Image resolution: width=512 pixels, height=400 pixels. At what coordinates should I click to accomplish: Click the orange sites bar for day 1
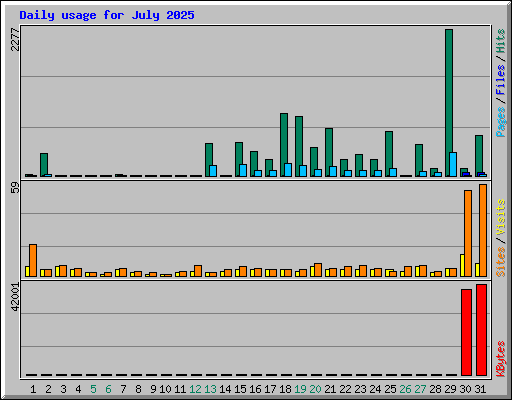click(33, 260)
